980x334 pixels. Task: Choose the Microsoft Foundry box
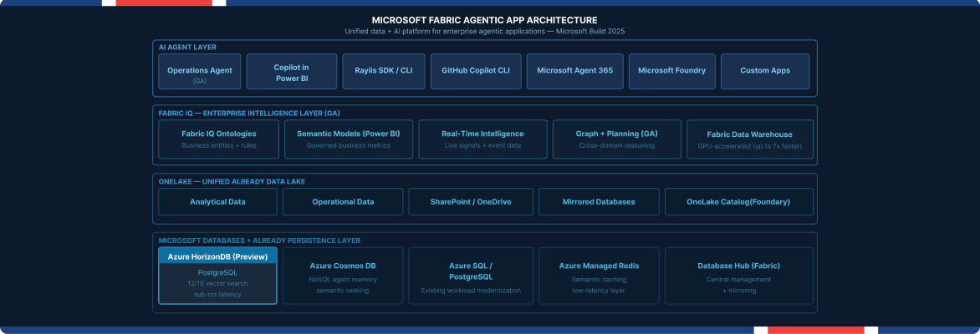pos(672,71)
